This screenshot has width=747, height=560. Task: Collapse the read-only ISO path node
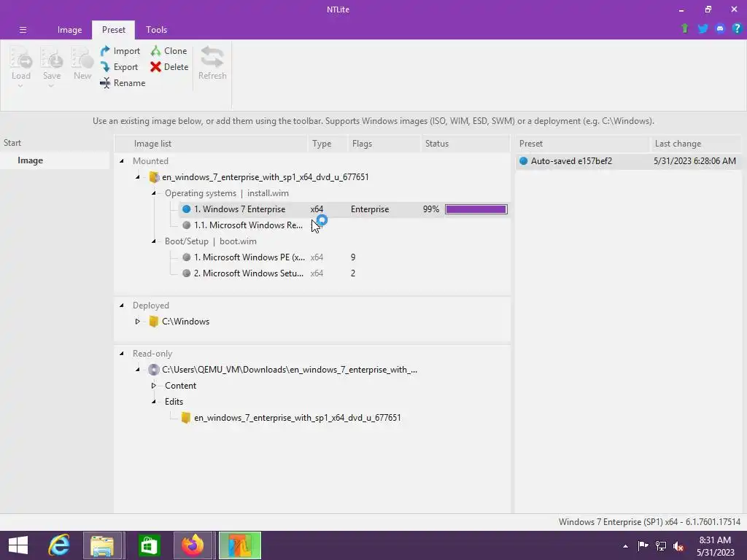(x=138, y=370)
